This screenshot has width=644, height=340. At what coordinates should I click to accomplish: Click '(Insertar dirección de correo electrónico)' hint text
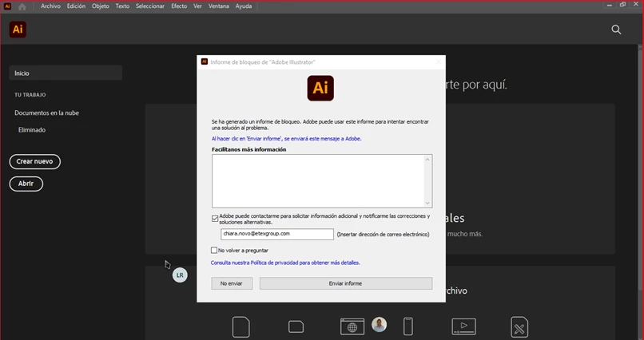(x=383, y=235)
